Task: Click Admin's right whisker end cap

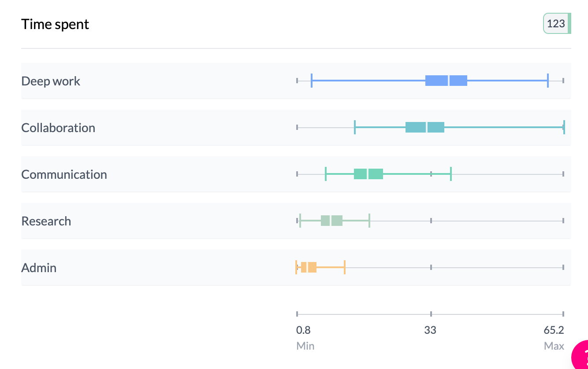Action: (x=345, y=267)
